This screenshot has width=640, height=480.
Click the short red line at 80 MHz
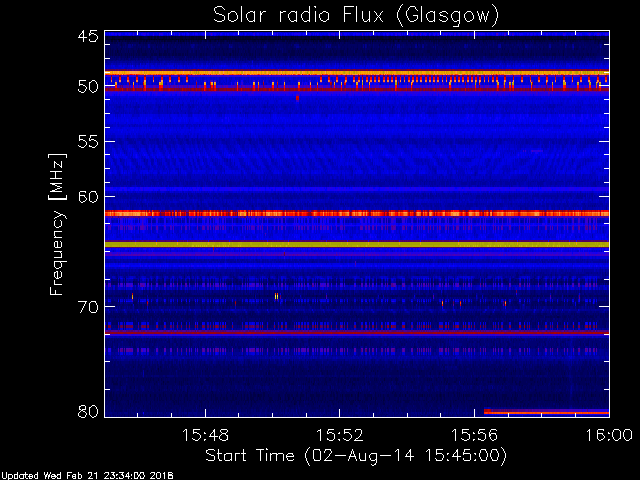coord(546,412)
